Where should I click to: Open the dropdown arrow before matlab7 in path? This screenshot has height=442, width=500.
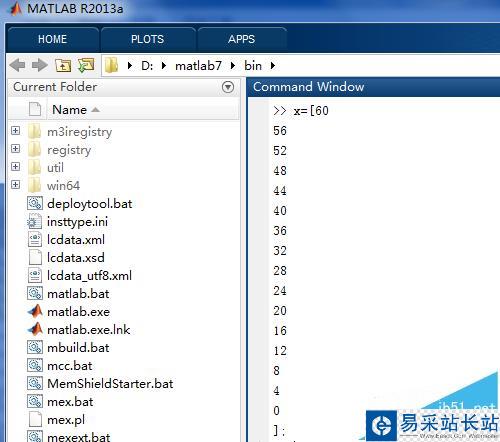tap(164, 66)
